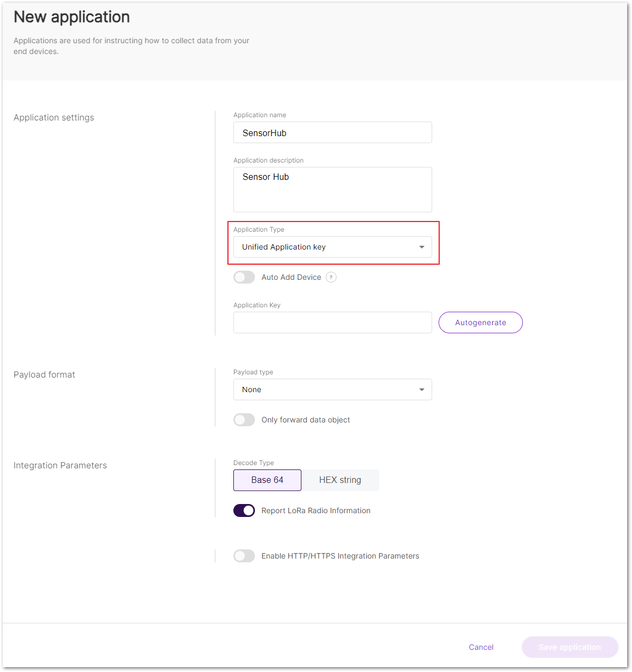Click Save application button

tap(570, 647)
